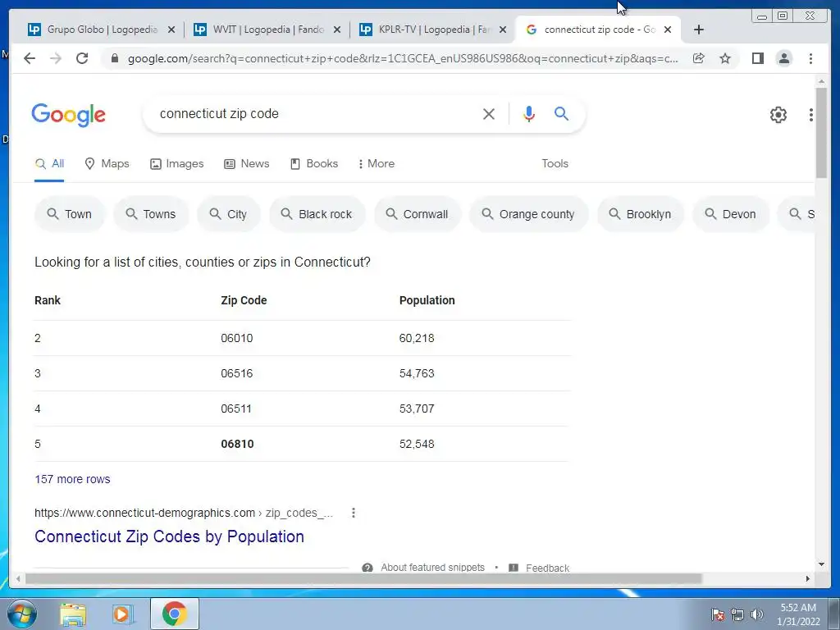840x630 pixels.
Task: Share this page from address bar
Action: pyautogui.click(x=699, y=58)
